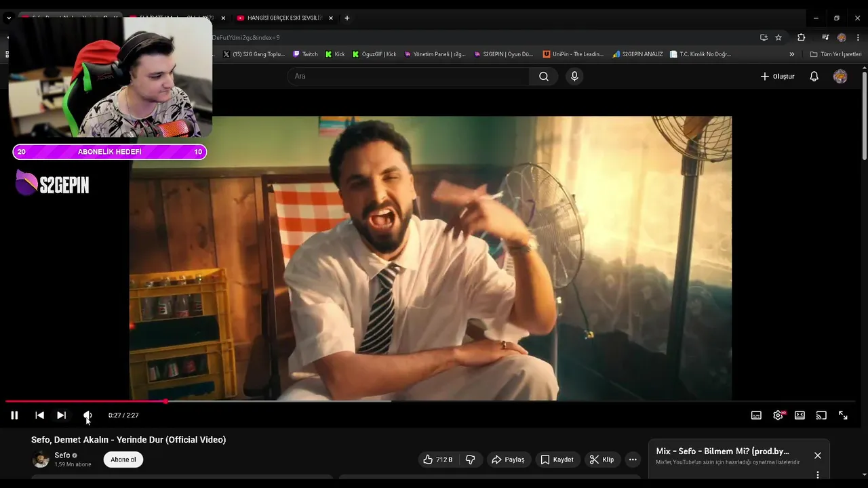Image resolution: width=868 pixels, height=488 pixels.
Task: Open a new browser tab
Action: point(347,18)
